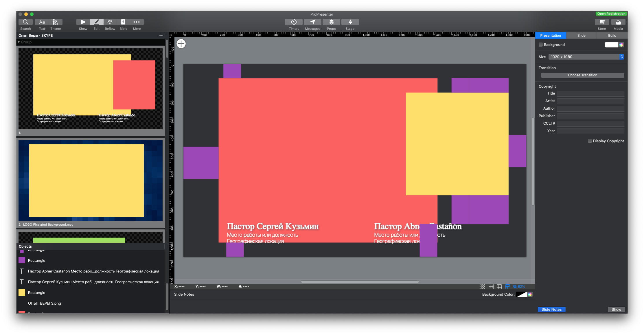Click the ruler icon in the status bar

(507, 286)
